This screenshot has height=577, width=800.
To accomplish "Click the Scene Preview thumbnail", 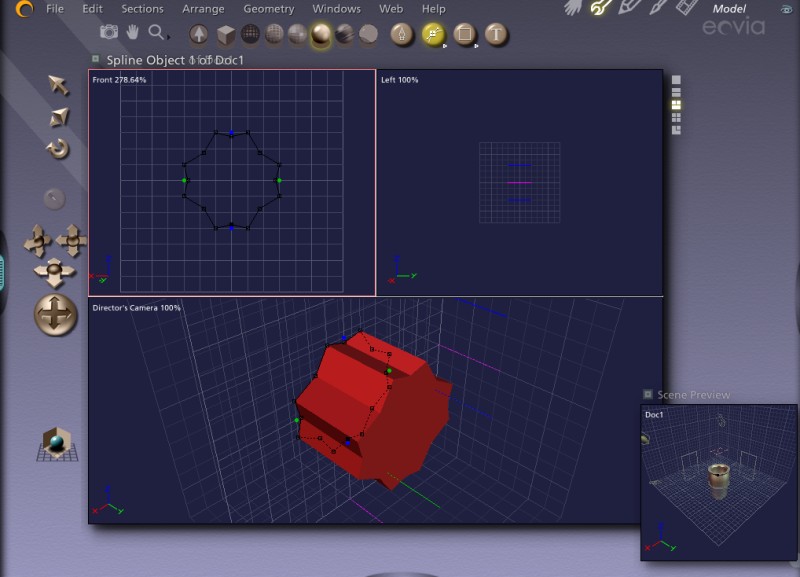I will 718,482.
